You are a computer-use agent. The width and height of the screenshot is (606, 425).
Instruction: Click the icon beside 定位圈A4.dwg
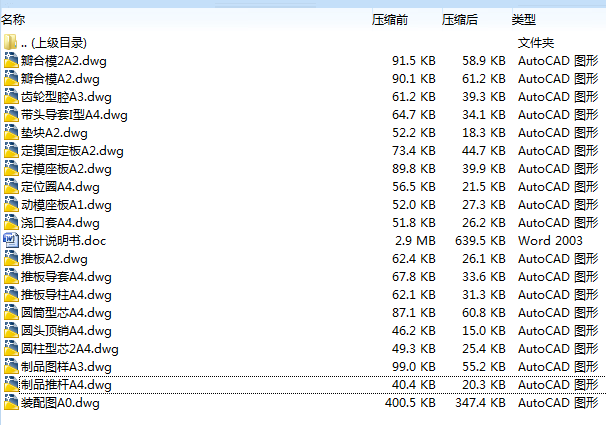tap(11, 187)
